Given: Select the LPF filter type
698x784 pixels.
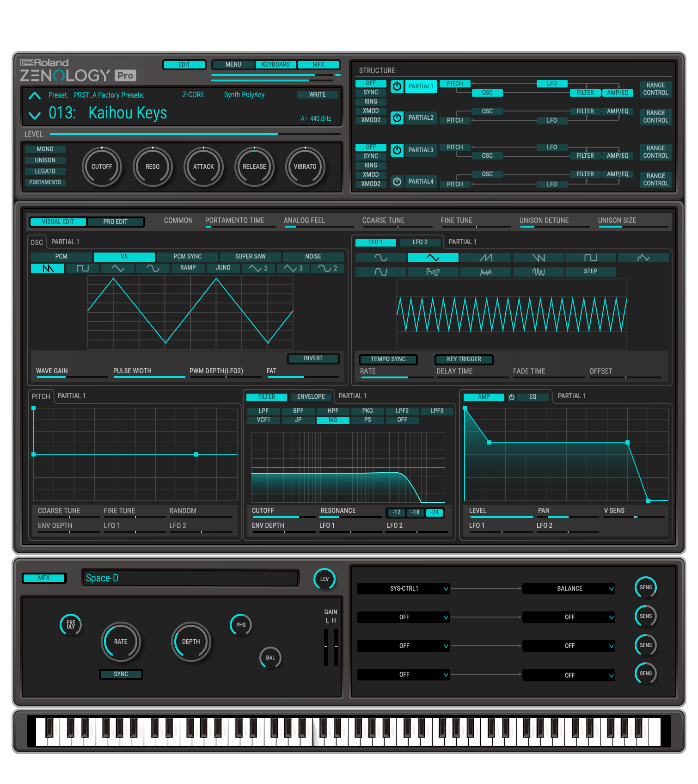Looking at the screenshot, I should pyautogui.click(x=263, y=411).
